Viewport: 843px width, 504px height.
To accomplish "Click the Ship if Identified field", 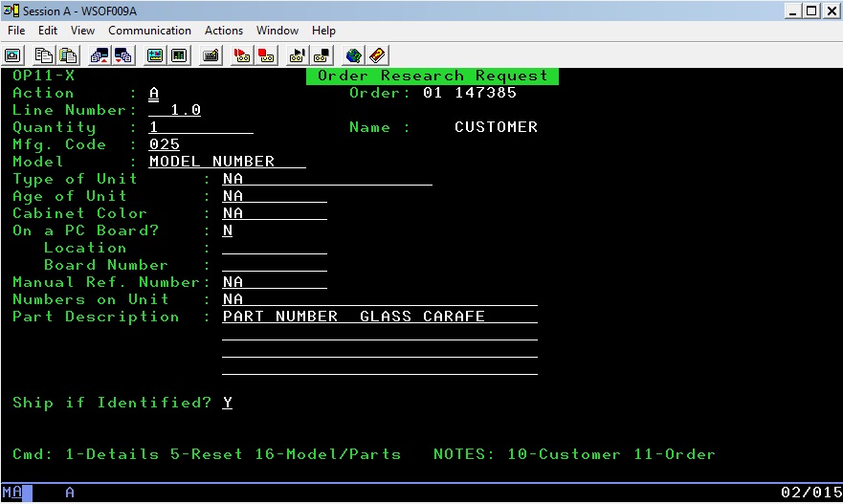I will 228,403.
